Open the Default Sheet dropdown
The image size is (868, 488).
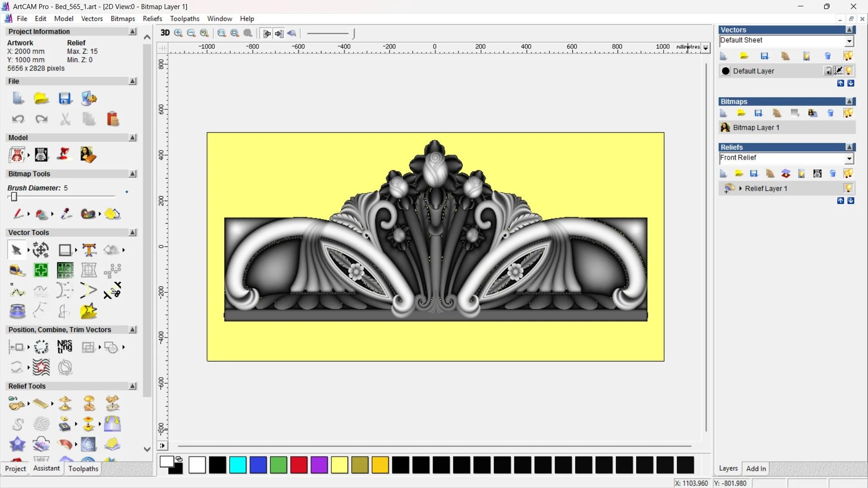(849, 41)
